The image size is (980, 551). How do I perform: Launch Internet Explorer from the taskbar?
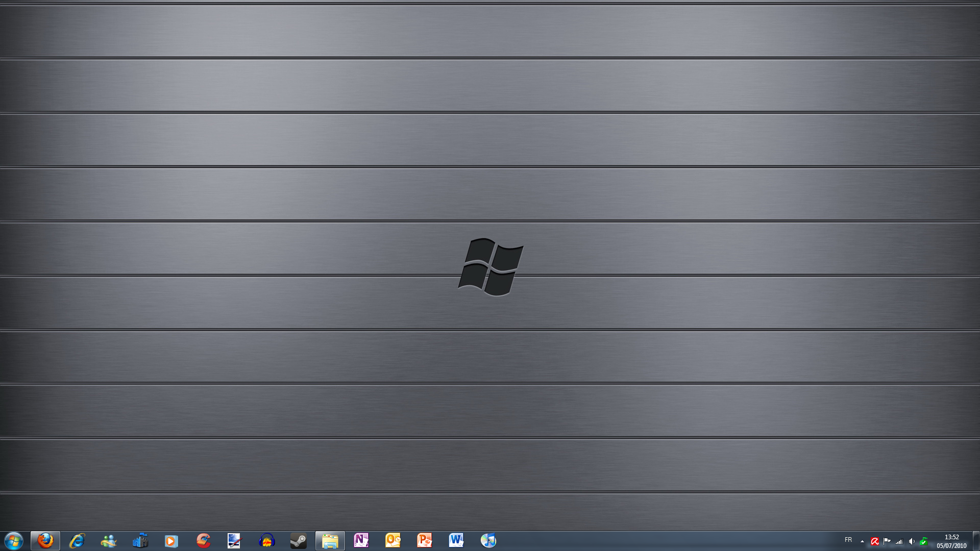77,541
